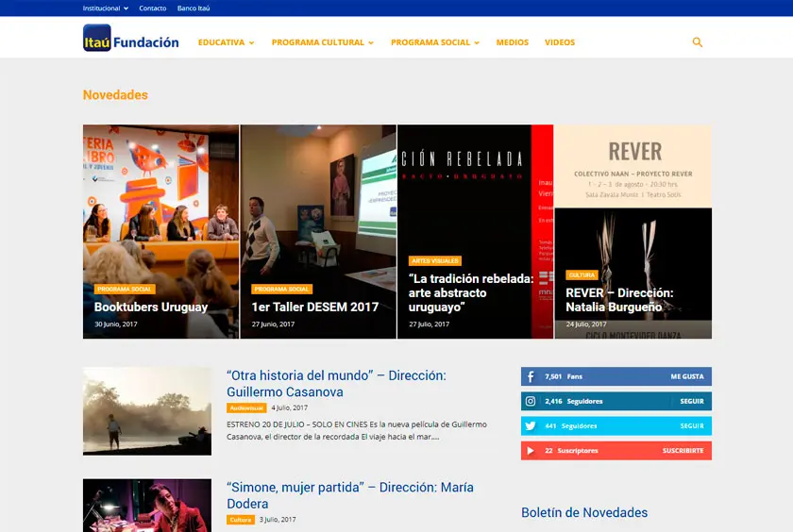Click the Boletín de Novedades heading
The height and width of the screenshot is (532, 793).
click(x=584, y=512)
